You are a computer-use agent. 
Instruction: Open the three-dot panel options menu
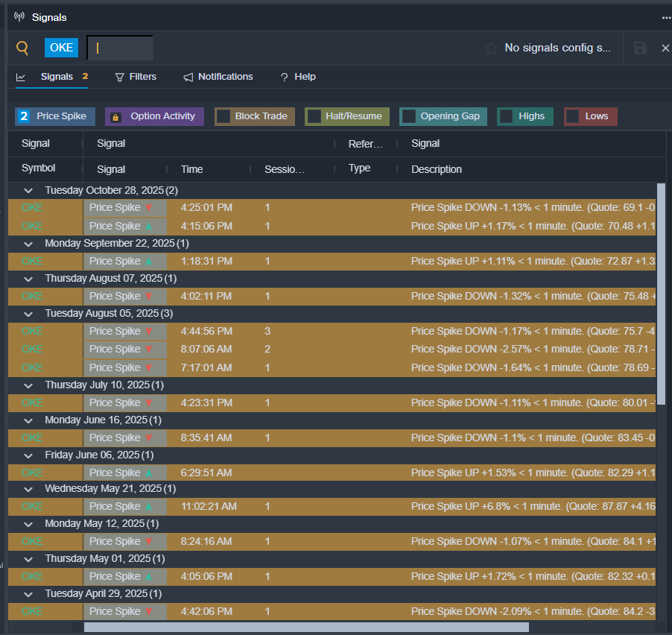coord(666,17)
